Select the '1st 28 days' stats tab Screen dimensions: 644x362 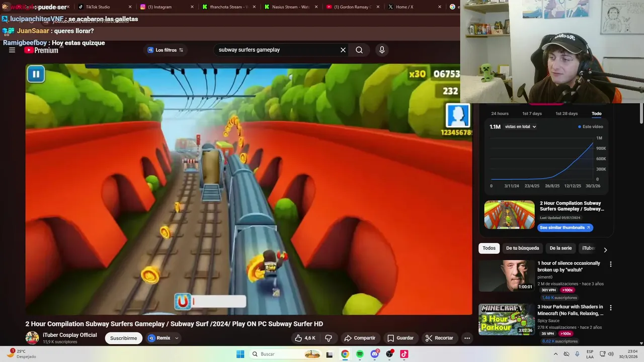[x=567, y=114]
